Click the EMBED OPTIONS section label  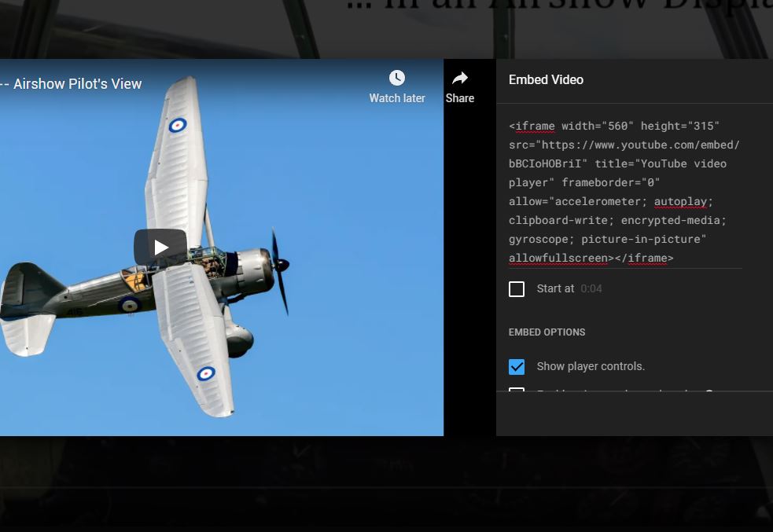547,332
